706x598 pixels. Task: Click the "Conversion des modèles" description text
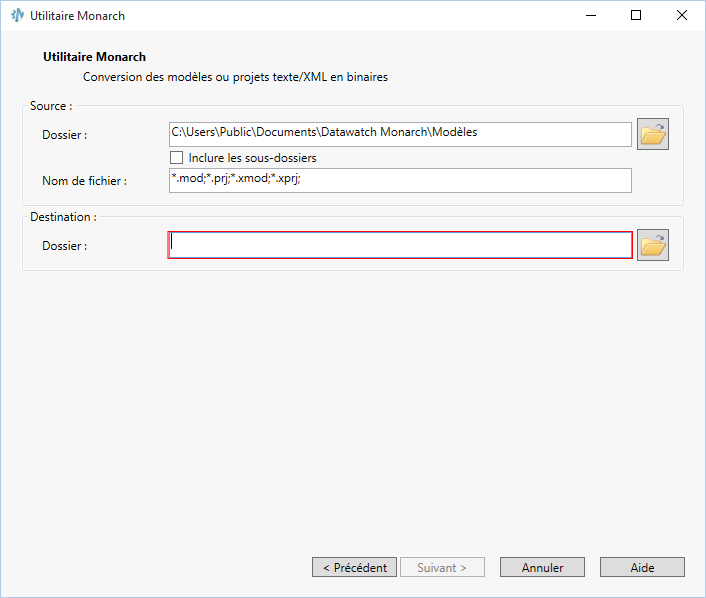click(x=235, y=76)
